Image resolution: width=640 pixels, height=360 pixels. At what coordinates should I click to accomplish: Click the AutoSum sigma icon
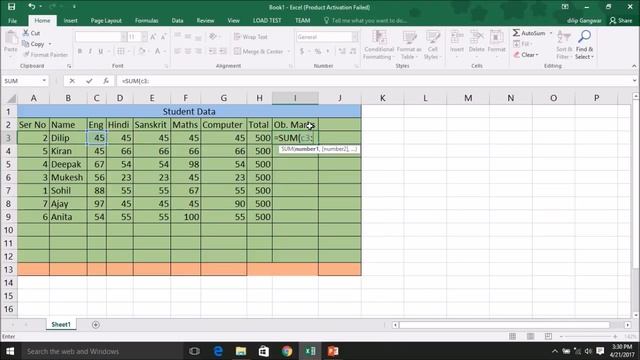tap(516, 33)
